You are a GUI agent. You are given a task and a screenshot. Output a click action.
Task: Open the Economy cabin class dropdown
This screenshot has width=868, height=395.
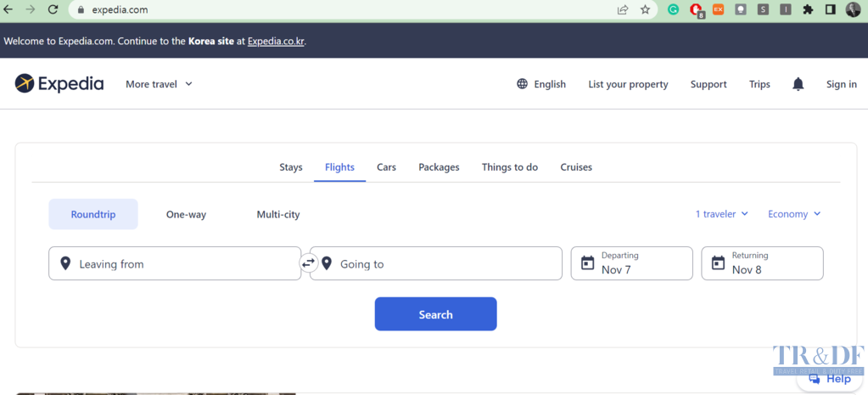pos(794,214)
